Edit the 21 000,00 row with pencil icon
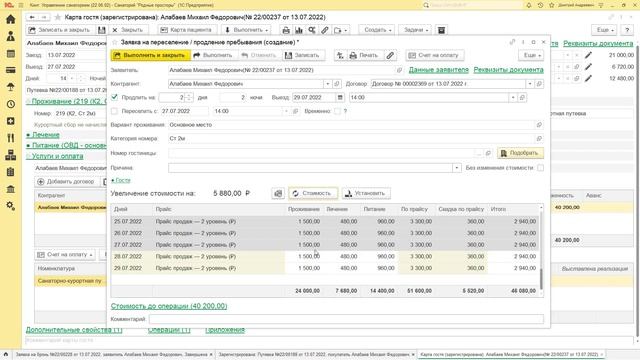Image resolution: width=640 pixels, height=360 pixels. pos(588,55)
